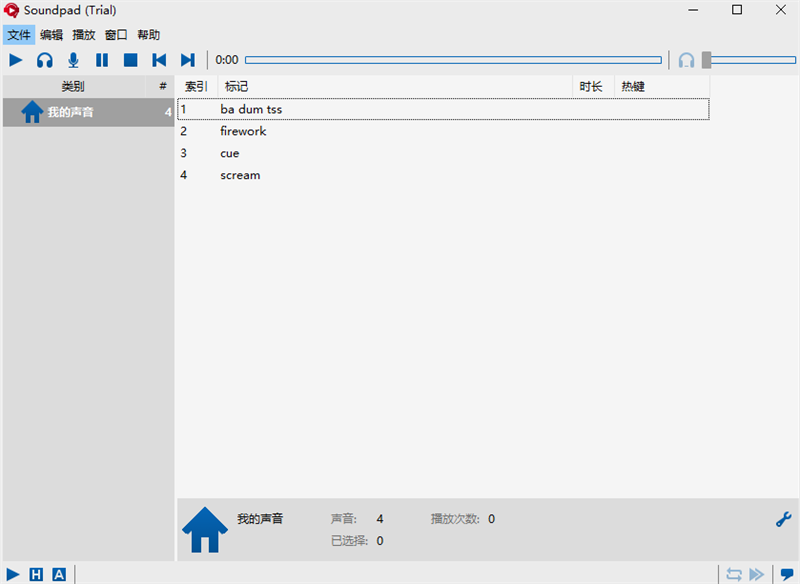Click the headphones icon next to Play

pyautogui.click(x=44, y=60)
